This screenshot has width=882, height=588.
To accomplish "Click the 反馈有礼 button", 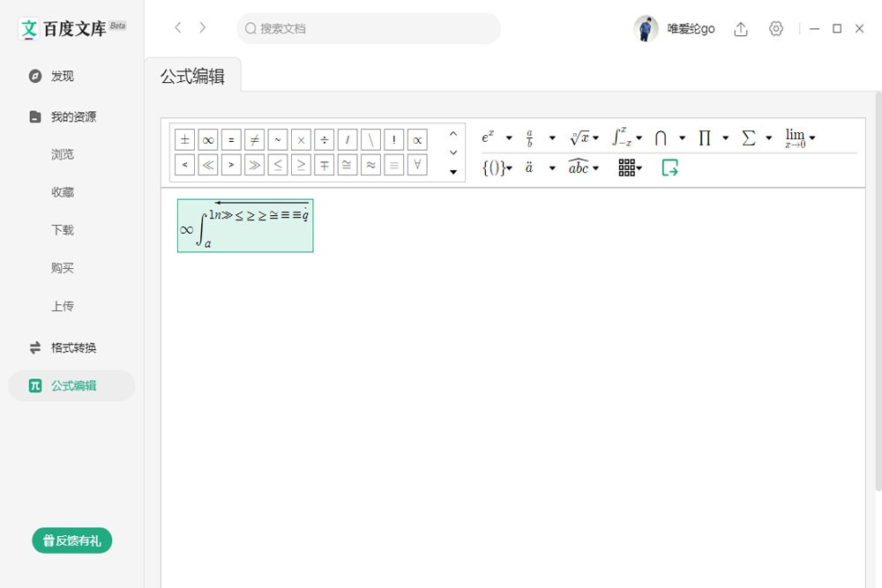I will click(x=71, y=540).
